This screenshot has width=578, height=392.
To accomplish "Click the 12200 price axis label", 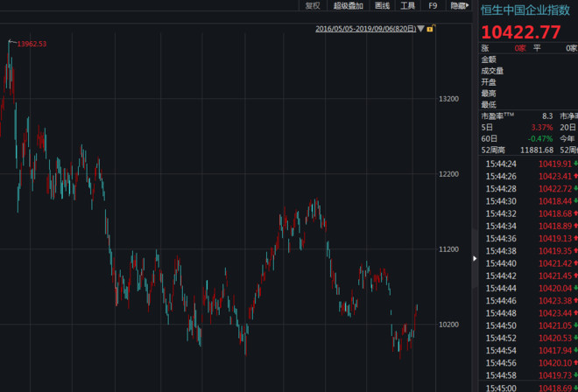I will 448,174.
